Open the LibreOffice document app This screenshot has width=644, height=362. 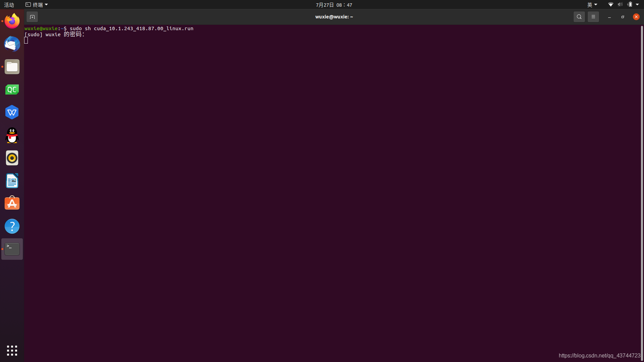[x=12, y=181]
